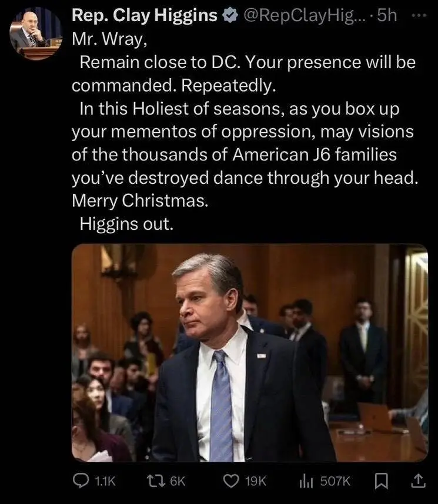Open the reply comment icon
438x504 pixels.
pyautogui.click(x=81, y=481)
